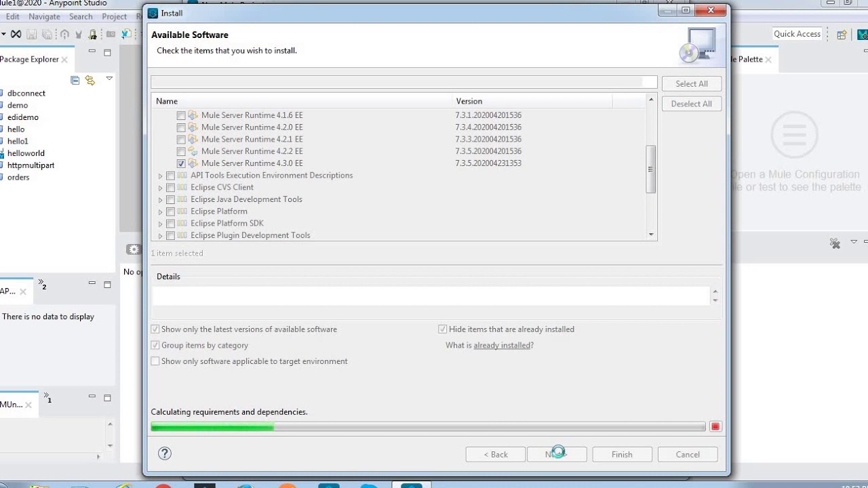Click the Select All button

tap(692, 84)
